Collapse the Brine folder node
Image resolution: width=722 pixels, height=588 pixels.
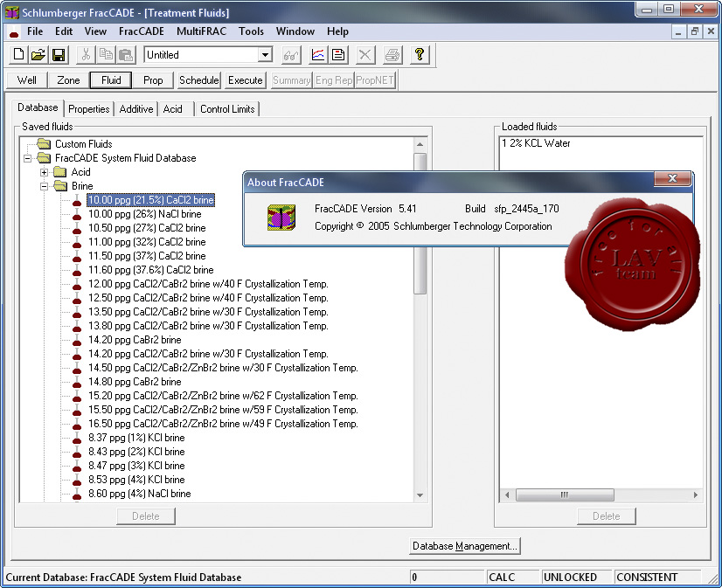45,186
